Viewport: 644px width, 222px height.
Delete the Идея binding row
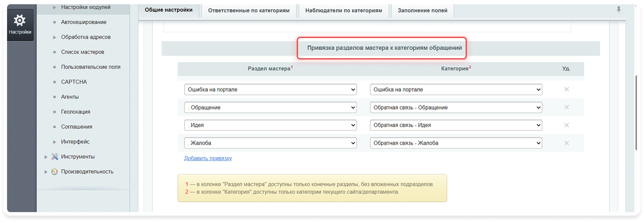click(567, 125)
